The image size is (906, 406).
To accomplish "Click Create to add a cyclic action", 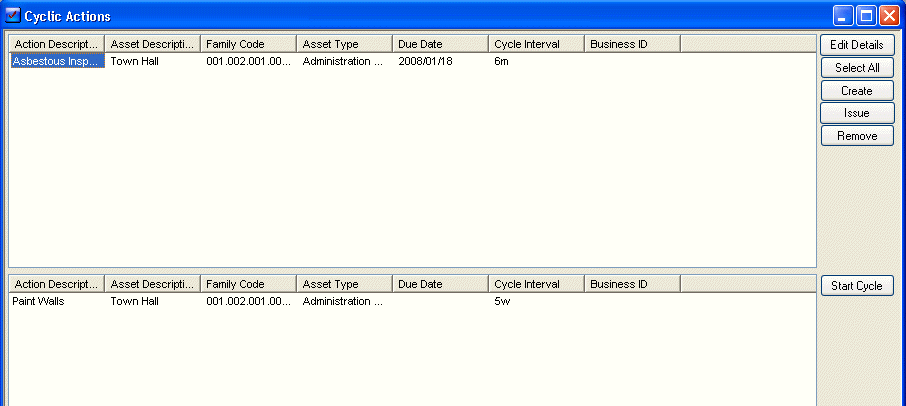I will pos(857,91).
